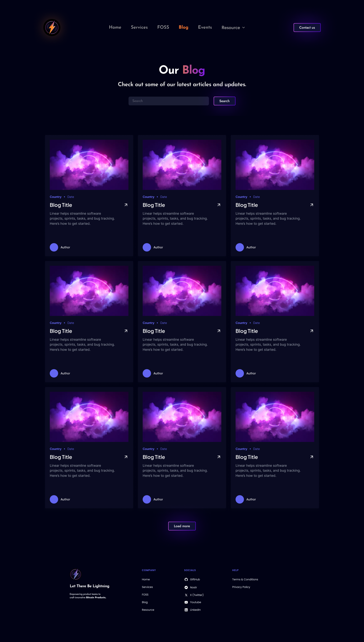The width and height of the screenshot is (364, 642).
Task: Click the lightning bolt logo in header
Action: tap(52, 28)
